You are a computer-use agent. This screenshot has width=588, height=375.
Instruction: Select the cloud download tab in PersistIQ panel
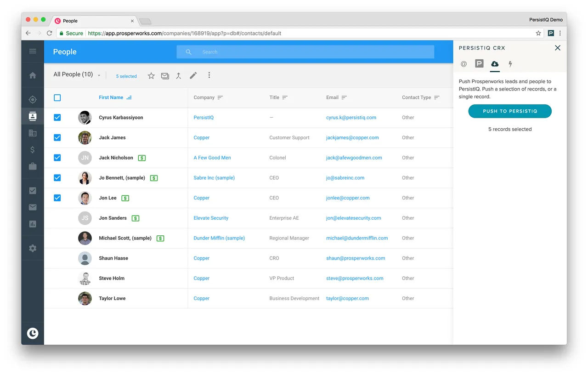[495, 63]
